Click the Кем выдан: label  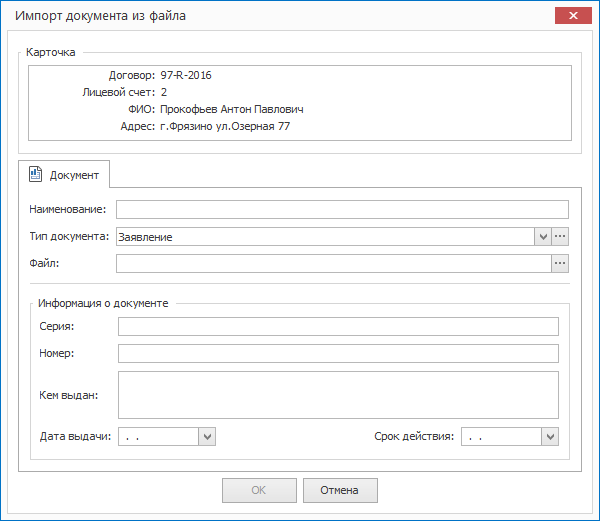coord(68,395)
